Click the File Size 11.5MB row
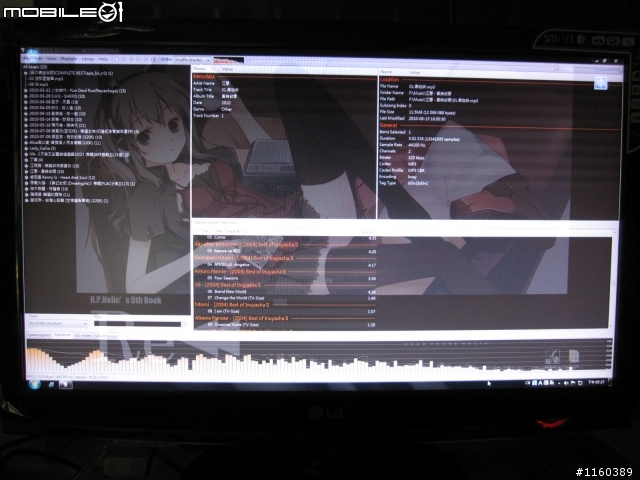Image resolution: width=640 pixels, height=480 pixels. (499, 112)
